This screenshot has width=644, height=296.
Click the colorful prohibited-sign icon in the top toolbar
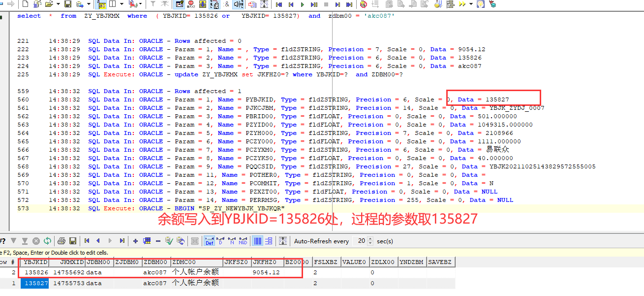tap(364, 4)
